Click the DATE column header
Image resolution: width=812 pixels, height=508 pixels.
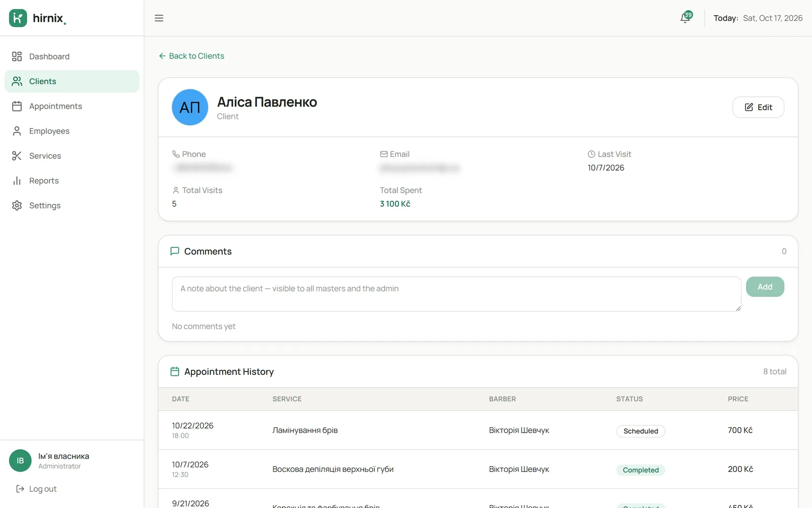[x=181, y=399]
